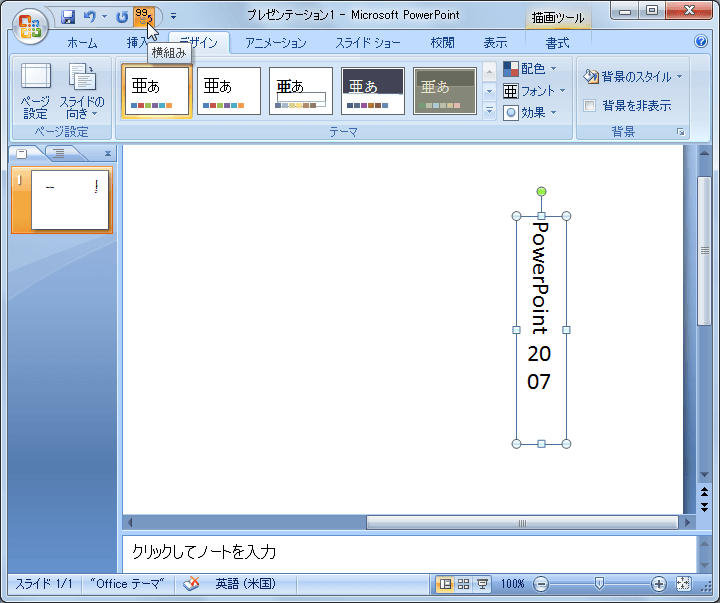Expand the full theme gallery
Viewport: 720px width, 603px height.
(x=489, y=111)
